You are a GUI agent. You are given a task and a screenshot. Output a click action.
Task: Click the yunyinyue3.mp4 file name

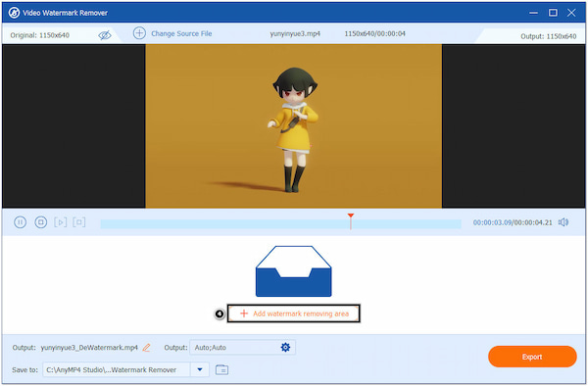click(295, 33)
